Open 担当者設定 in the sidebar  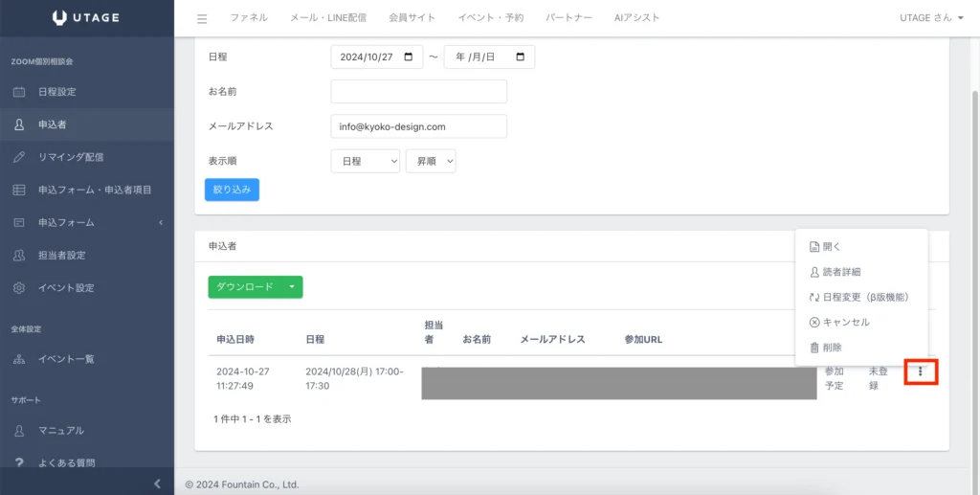click(x=87, y=255)
